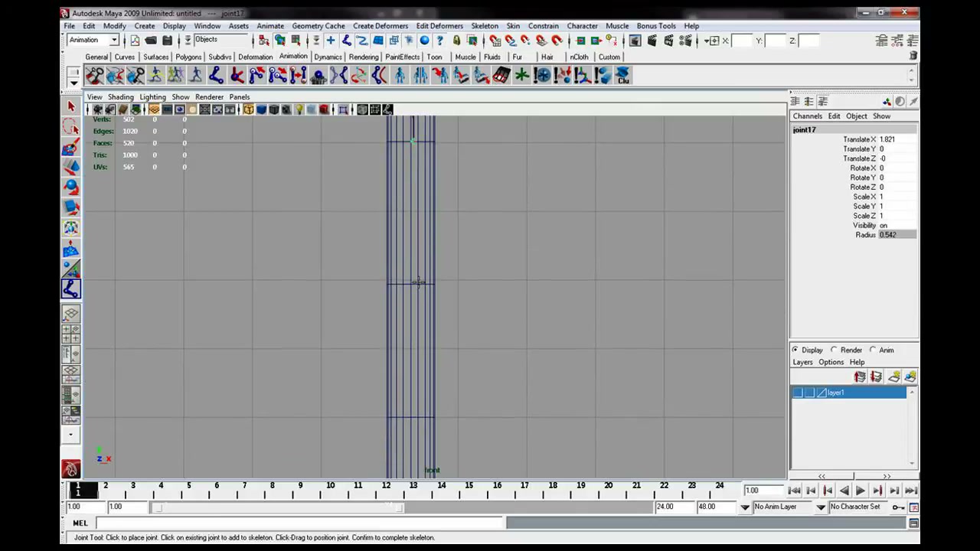Open the No Character Set dropdown

(821, 507)
